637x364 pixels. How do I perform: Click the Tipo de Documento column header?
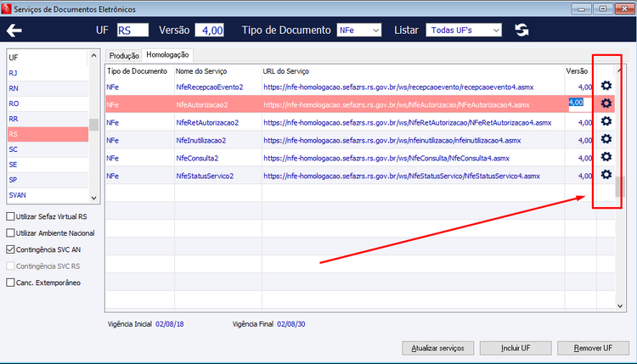[x=137, y=71]
